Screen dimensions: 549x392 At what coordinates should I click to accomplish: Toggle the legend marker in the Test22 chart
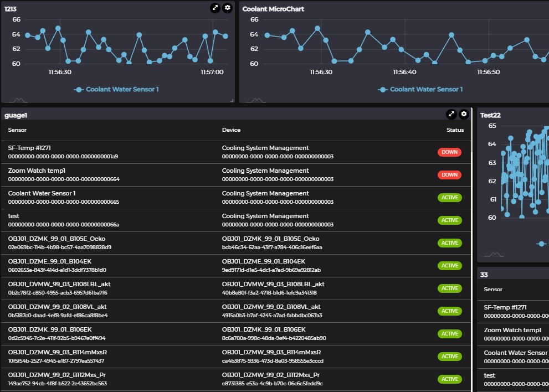click(542, 244)
